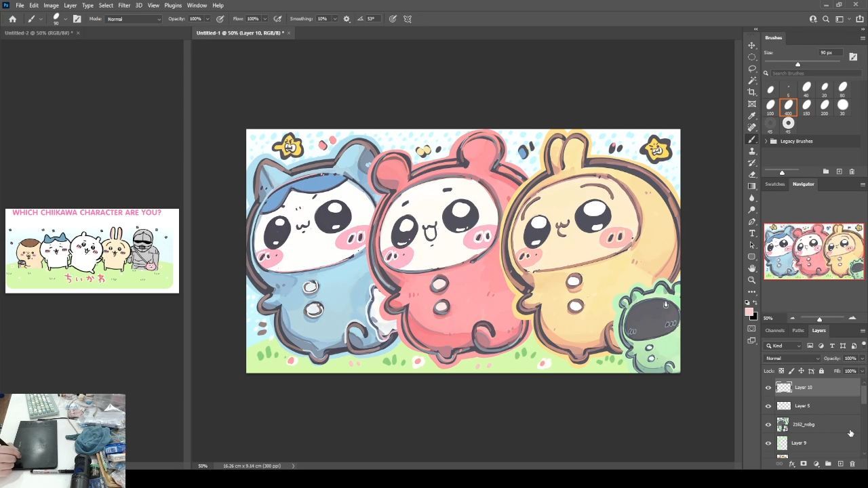Select the Lasso tool

click(x=751, y=68)
